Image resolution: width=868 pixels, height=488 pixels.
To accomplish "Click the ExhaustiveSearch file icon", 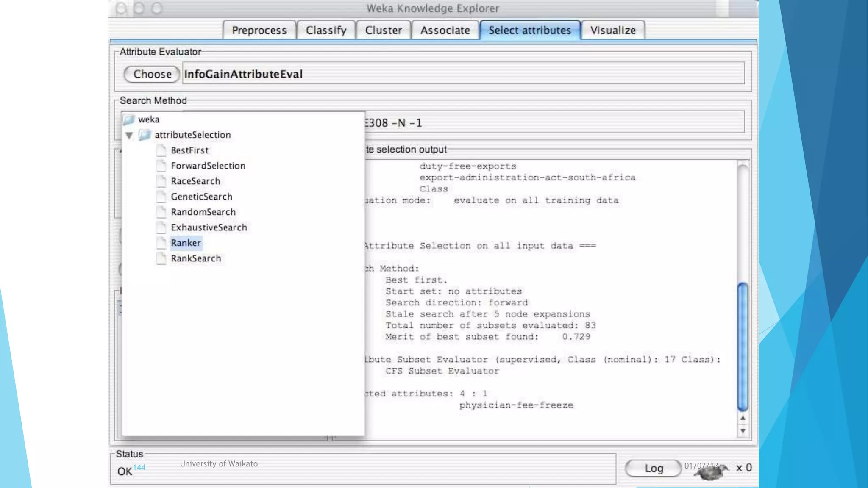I will pos(161,227).
